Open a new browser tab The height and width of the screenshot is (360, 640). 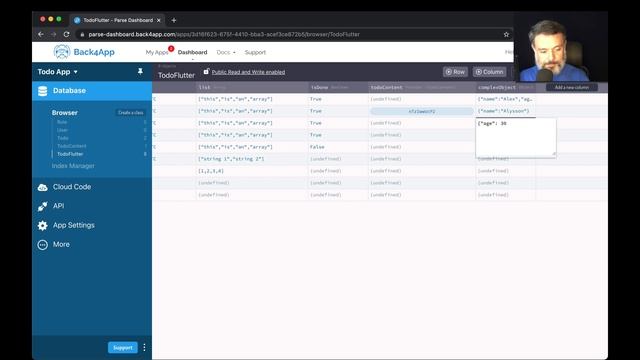(x=174, y=20)
